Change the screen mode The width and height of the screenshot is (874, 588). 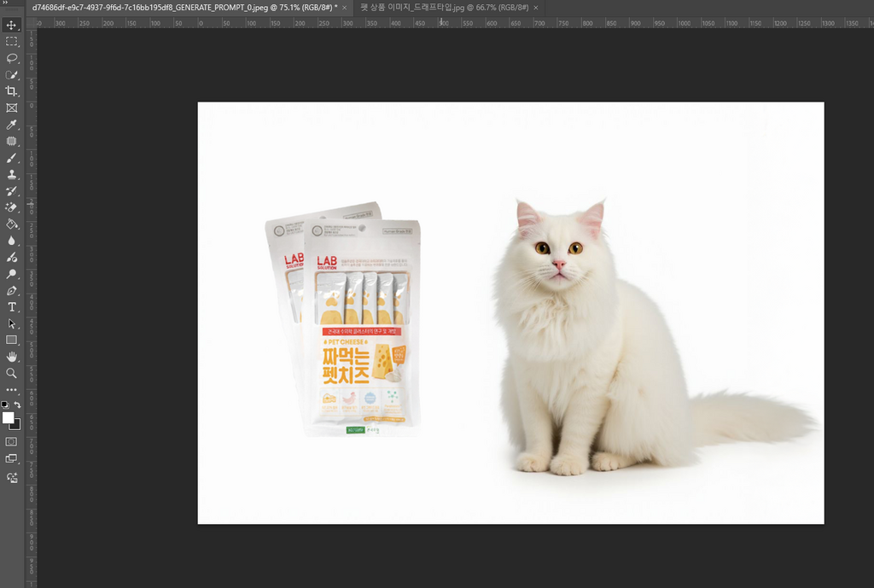click(11, 458)
